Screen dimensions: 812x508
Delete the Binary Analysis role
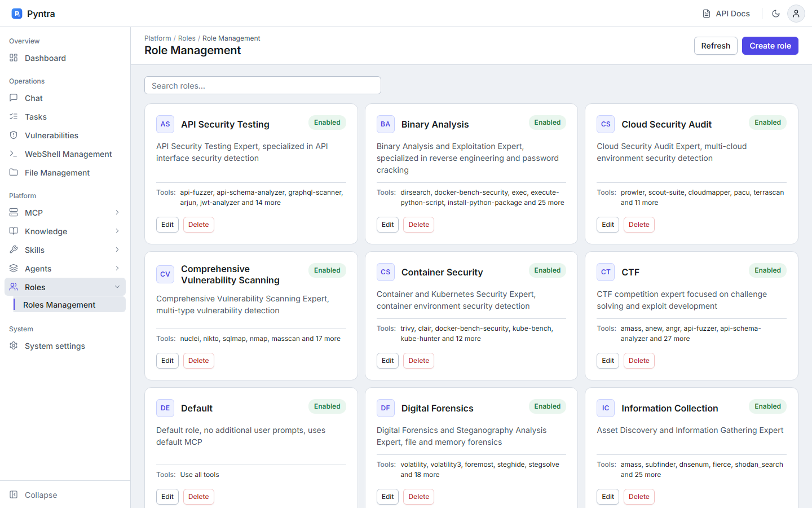[x=419, y=225]
